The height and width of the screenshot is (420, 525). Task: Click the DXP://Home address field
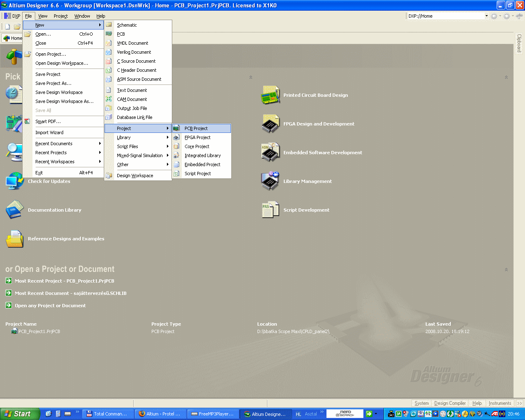(445, 16)
